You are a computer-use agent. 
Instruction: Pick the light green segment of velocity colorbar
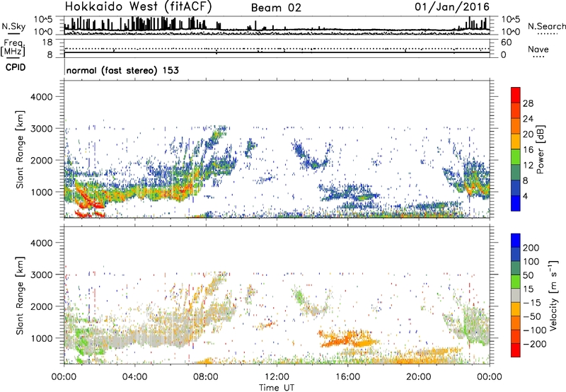pos(516,282)
